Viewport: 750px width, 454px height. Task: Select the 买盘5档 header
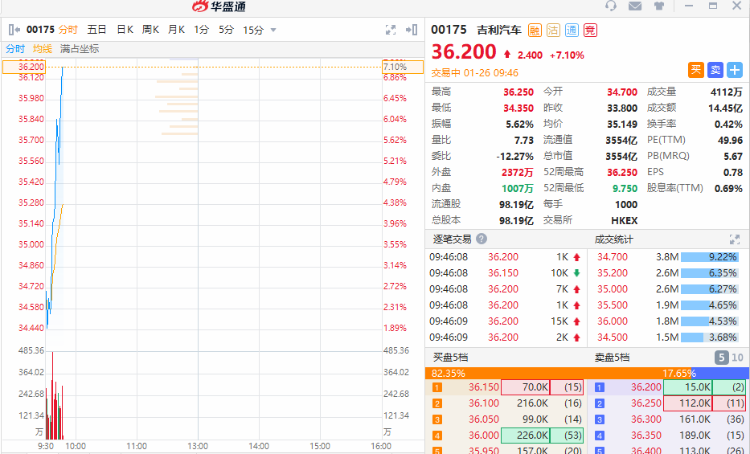(x=450, y=357)
